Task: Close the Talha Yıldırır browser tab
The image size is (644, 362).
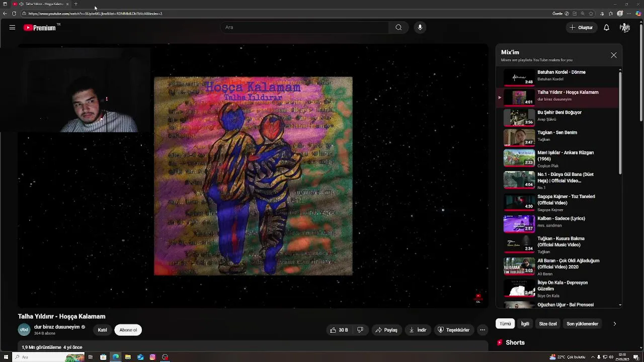Action: pyautogui.click(x=67, y=4)
